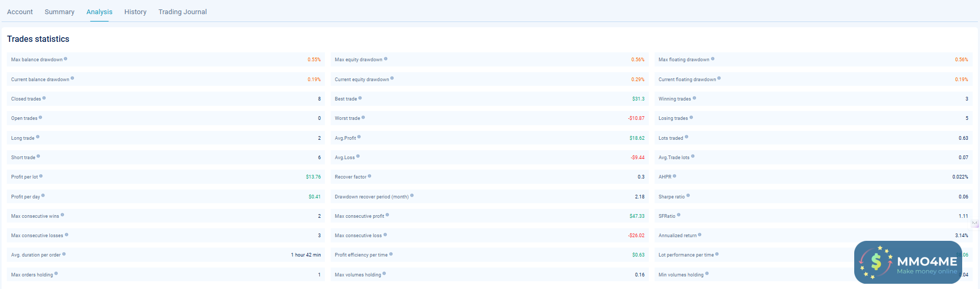Screen dimensions: 980x289
Task: Click info icon for Max consecutive profit
Action: point(387,215)
